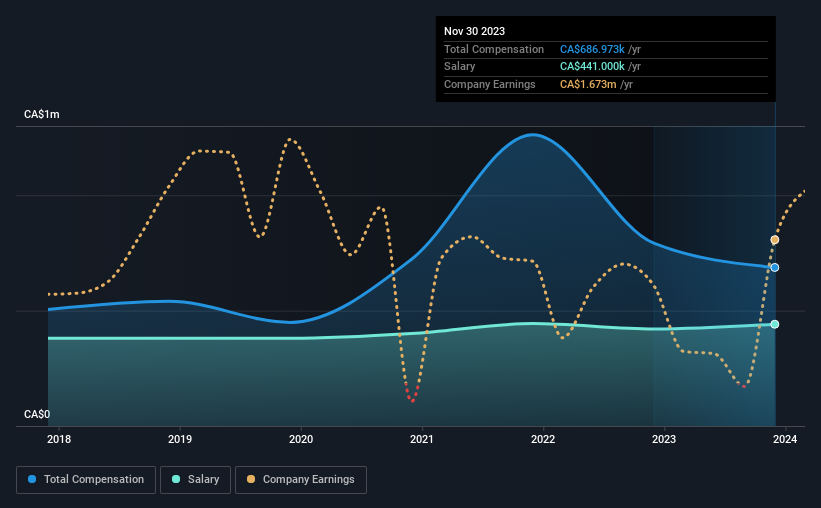The width and height of the screenshot is (821, 508).
Task: Click the Total Compensation curve peak near 2022
Action: [532, 135]
